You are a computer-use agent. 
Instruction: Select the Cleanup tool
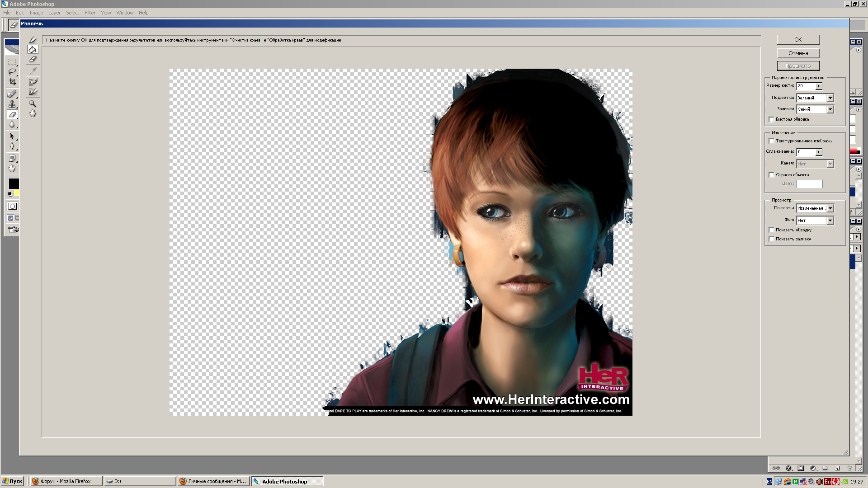click(33, 82)
